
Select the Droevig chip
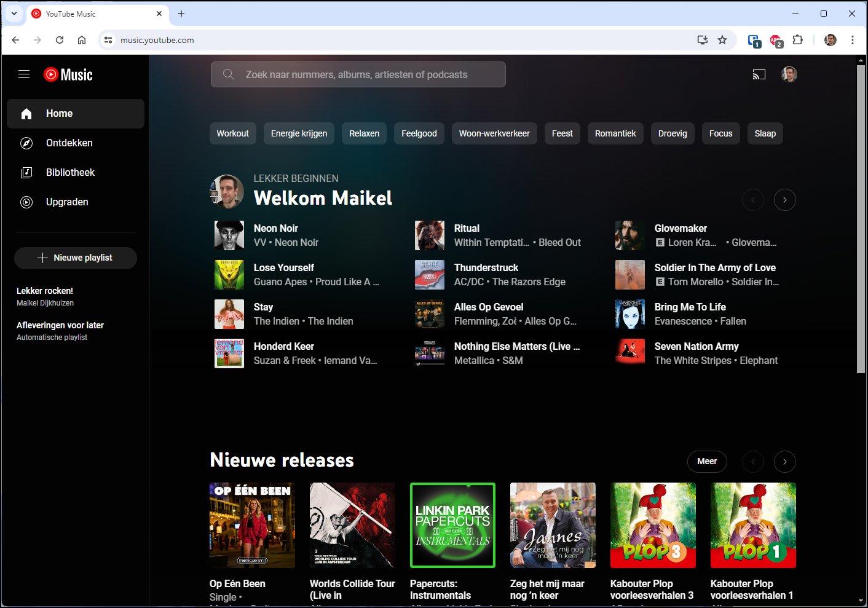tap(673, 133)
